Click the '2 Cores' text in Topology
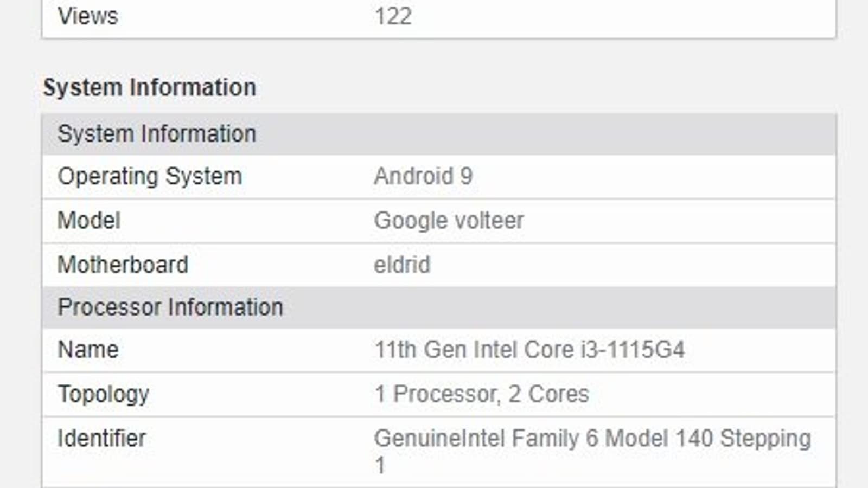Screen dimensions: 868x488 (548, 394)
